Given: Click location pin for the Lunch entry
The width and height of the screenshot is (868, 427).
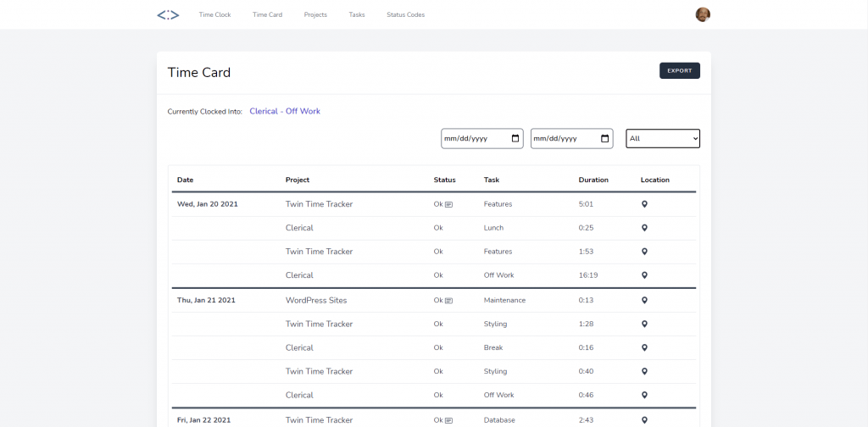Looking at the screenshot, I should pyautogui.click(x=644, y=228).
